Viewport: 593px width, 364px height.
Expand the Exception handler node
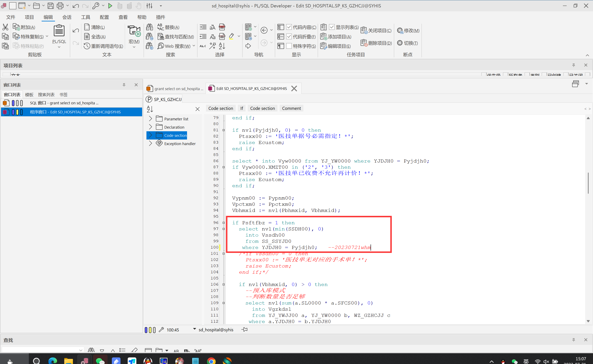[150, 143]
